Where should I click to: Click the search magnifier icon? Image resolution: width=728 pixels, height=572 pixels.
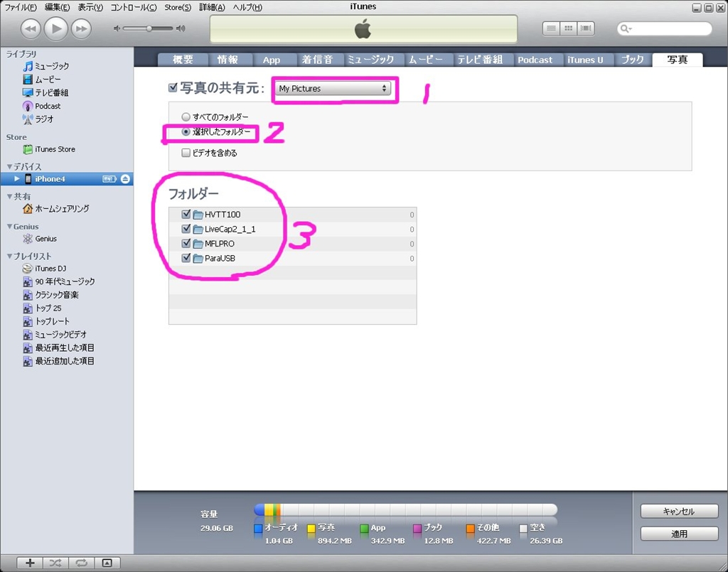[624, 28]
